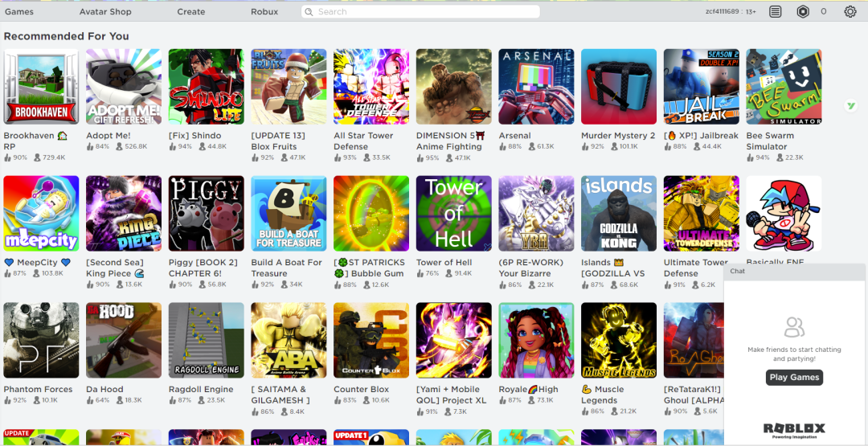Open the ABA Anime Battle Arena thumbnail

pyautogui.click(x=289, y=340)
